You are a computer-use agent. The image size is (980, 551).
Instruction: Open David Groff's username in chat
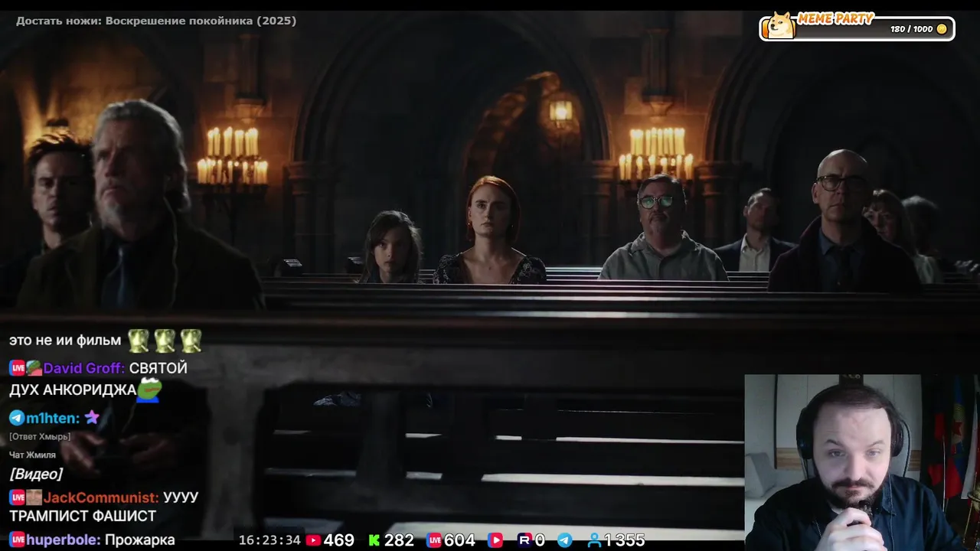point(84,368)
